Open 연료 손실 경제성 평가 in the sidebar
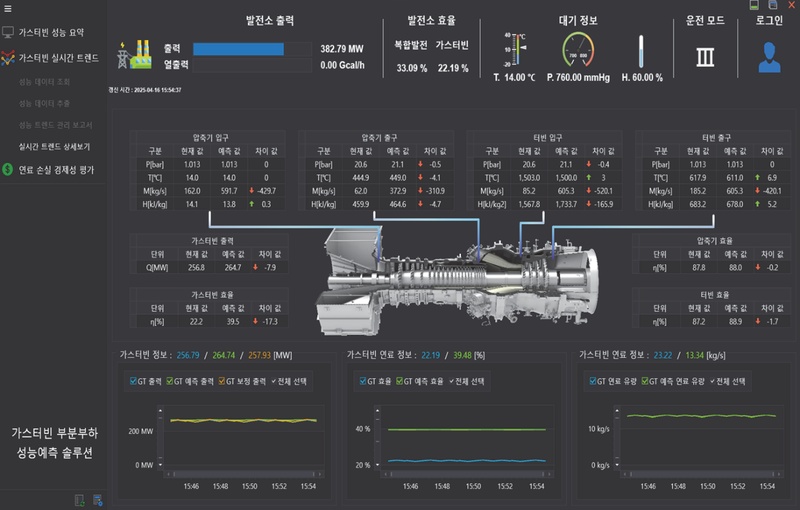Screen dimensions: 800x510 point(56,170)
